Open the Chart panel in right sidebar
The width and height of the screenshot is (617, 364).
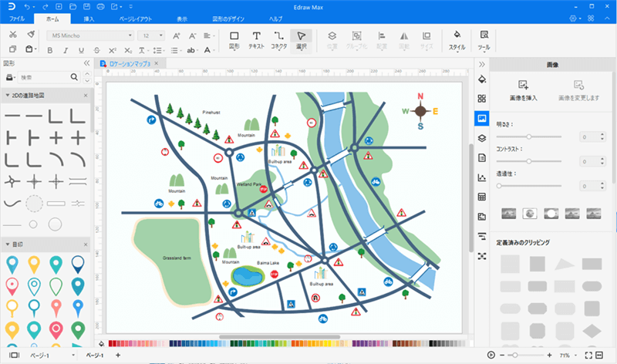482,177
